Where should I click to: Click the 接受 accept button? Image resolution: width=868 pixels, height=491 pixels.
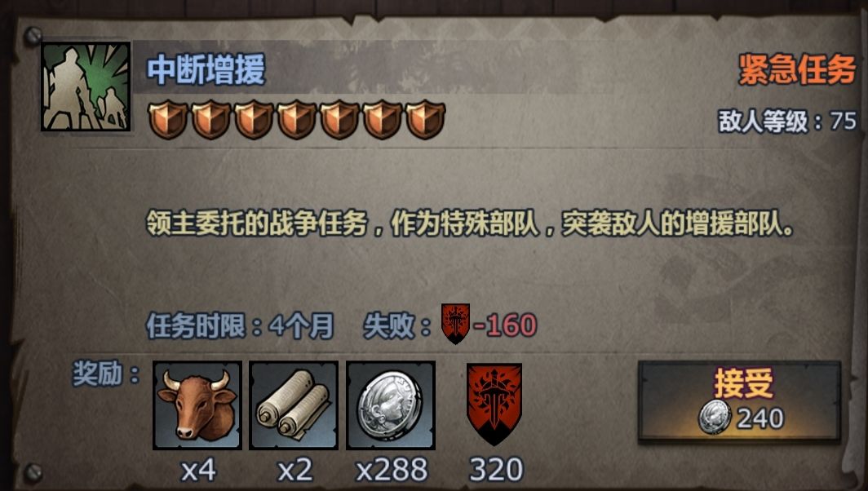pyautogui.click(x=740, y=401)
